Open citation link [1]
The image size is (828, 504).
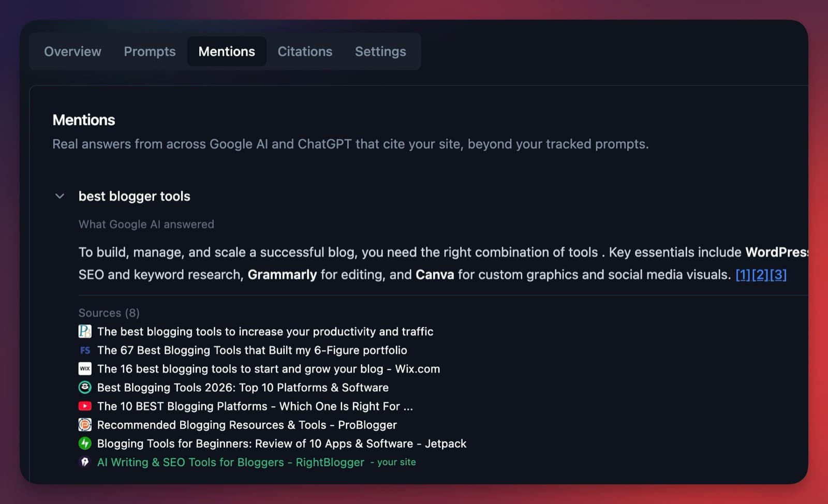click(743, 274)
